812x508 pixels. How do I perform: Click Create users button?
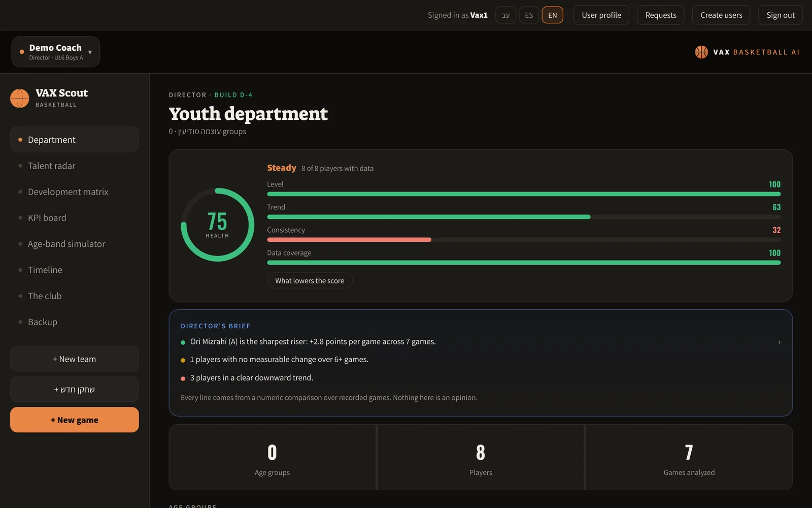[721, 15]
